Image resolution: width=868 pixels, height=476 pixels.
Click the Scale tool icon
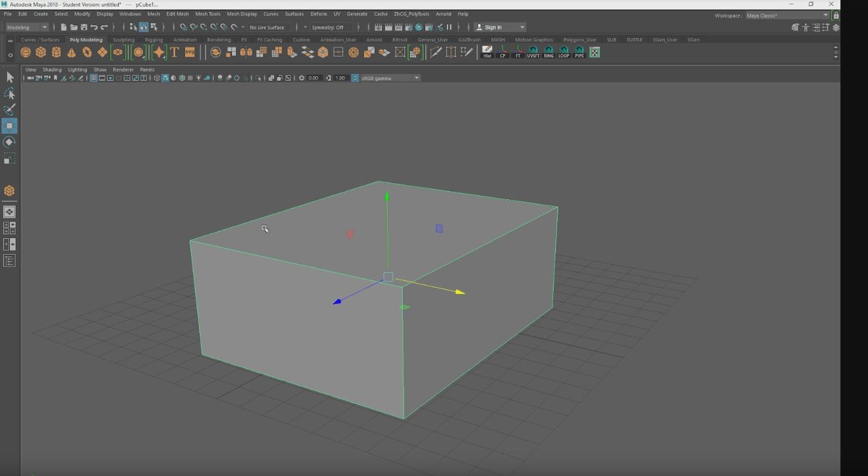[9, 158]
